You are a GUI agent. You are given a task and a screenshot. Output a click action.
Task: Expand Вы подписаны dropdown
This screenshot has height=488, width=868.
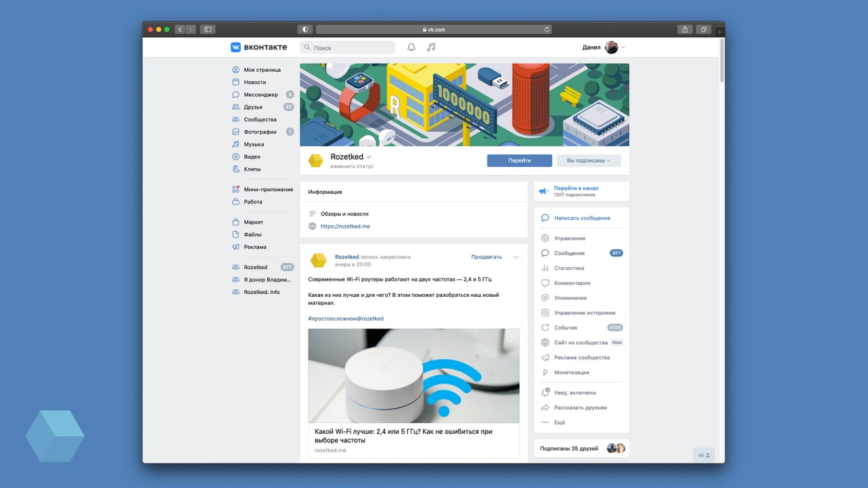pyautogui.click(x=589, y=161)
